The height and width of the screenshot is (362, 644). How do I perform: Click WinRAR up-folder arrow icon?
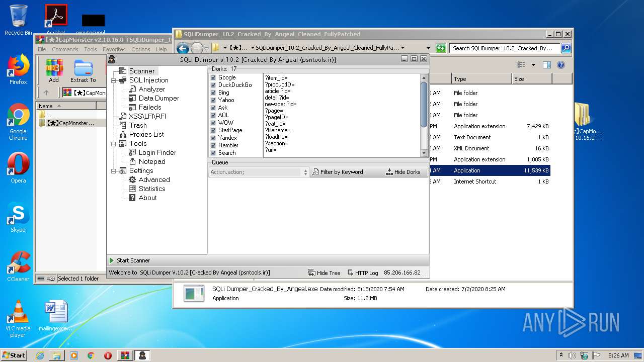[x=46, y=93]
